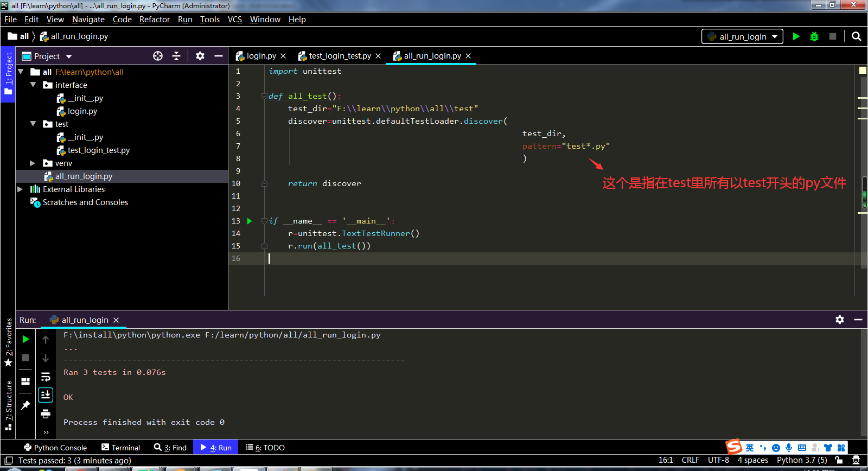Image resolution: width=868 pixels, height=471 pixels.
Task: Click the print icon in the Run panel
Action: 46,414
